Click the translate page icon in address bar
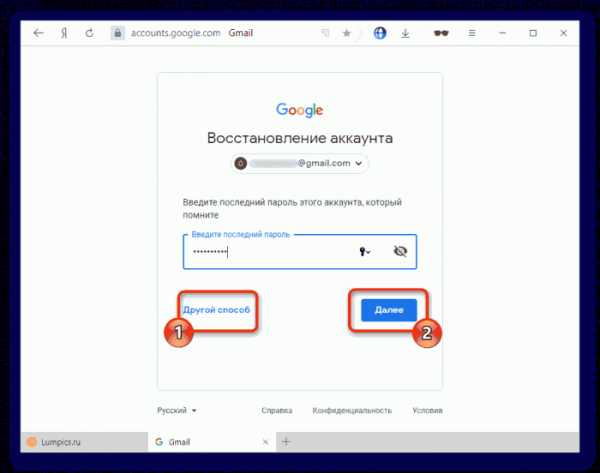Viewport: 600px width, 473px height. (325, 33)
